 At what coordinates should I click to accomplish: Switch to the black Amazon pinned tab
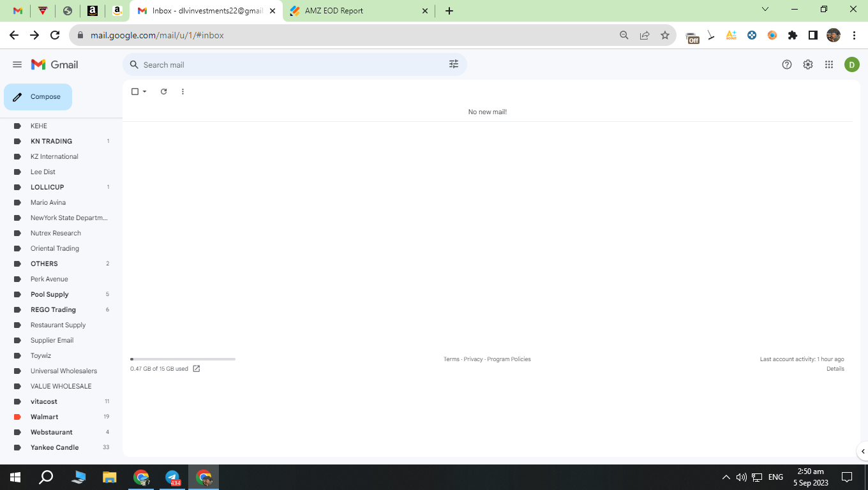click(93, 11)
